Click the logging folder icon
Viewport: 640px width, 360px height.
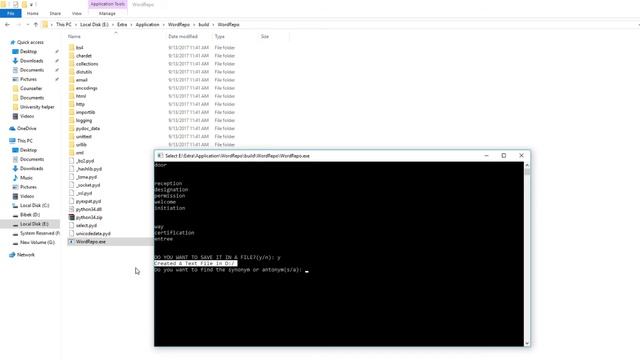(x=71, y=120)
